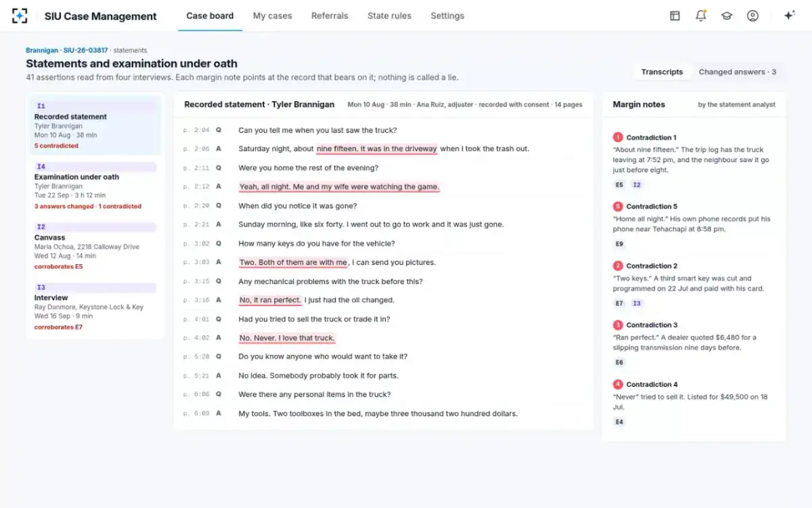
Task: Click the red badge for Contradiction 2
Action: pos(618,266)
